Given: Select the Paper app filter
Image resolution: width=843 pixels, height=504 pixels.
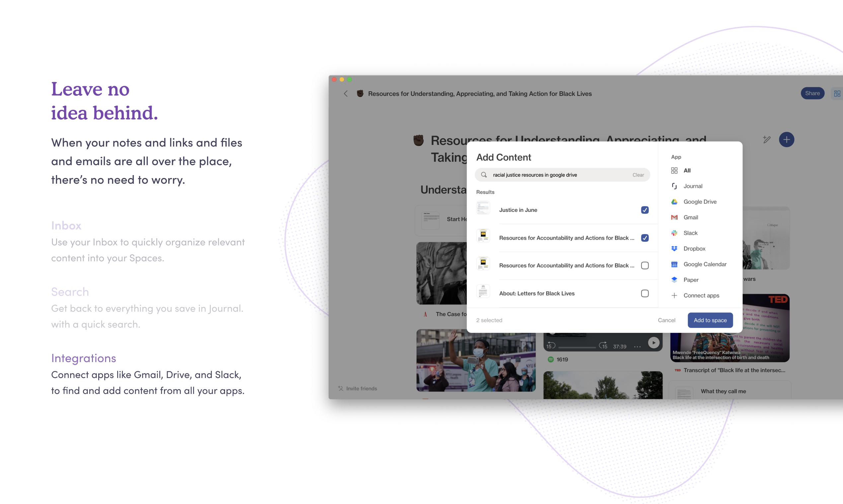Looking at the screenshot, I should (690, 280).
